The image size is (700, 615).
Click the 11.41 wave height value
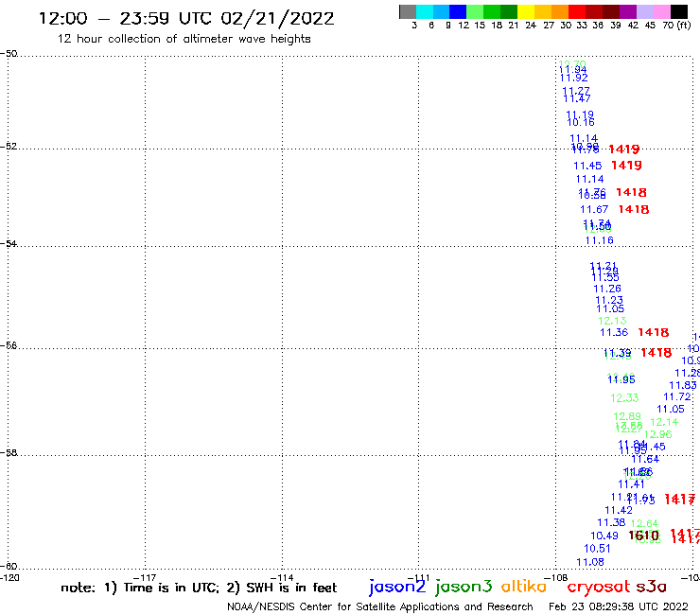[631, 484]
